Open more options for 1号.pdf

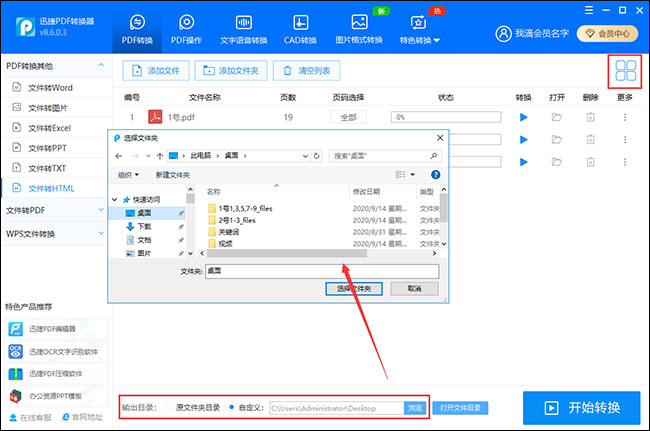pos(625,117)
